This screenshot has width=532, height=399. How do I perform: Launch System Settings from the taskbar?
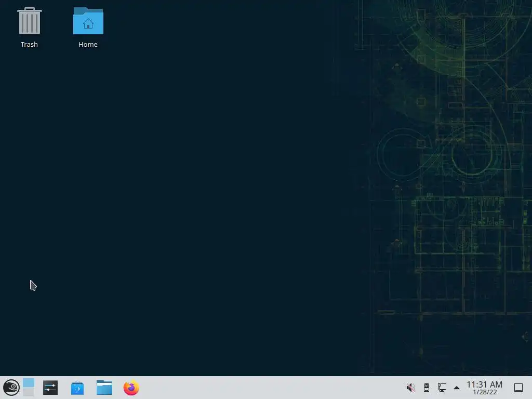point(50,388)
